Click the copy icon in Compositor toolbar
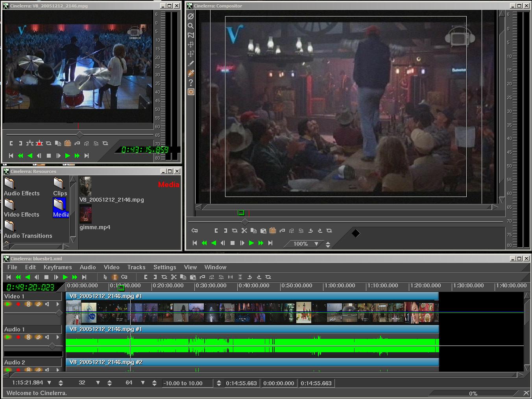Screen dimensions: 532x399 (x=253, y=231)
